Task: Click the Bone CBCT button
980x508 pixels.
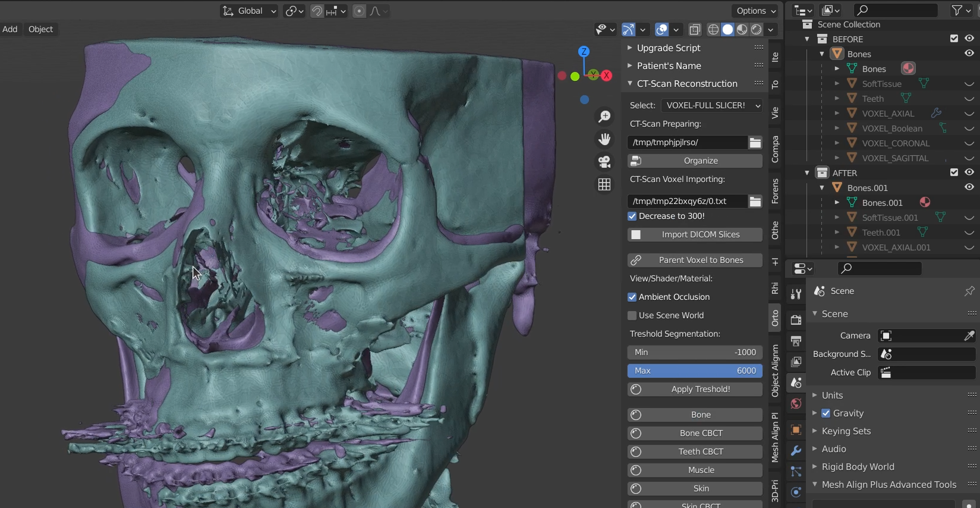Action: (x=695, y=433)
